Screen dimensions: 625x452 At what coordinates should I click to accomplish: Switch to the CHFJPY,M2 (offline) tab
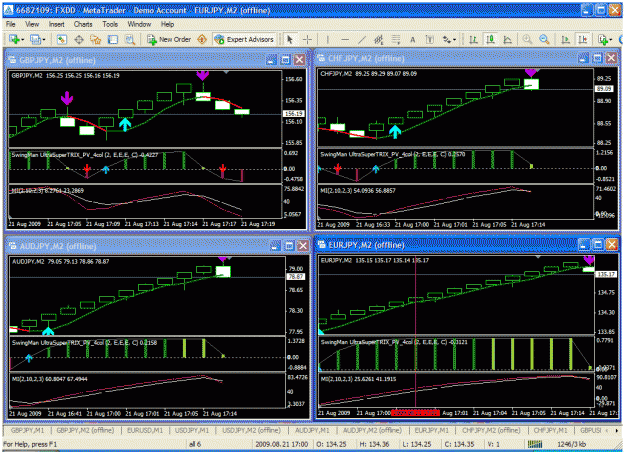(x=491, y=430)
